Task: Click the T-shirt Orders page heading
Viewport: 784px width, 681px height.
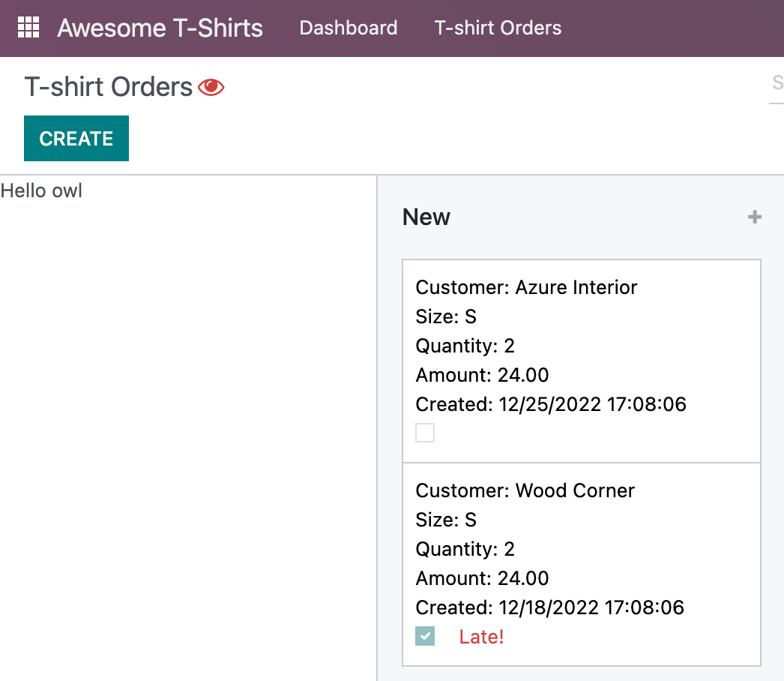Action: pyautogui.click(x=109, y=87)
